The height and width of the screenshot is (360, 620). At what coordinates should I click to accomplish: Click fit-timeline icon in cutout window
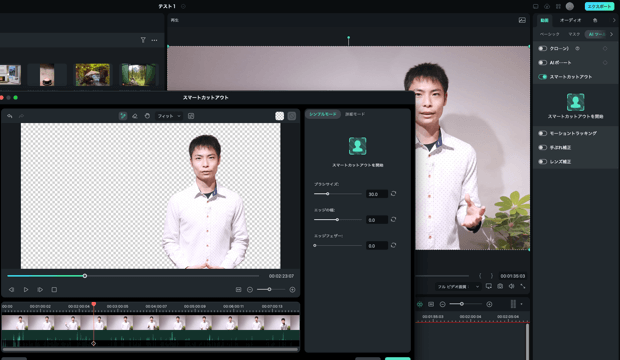[x=238, y=290]
